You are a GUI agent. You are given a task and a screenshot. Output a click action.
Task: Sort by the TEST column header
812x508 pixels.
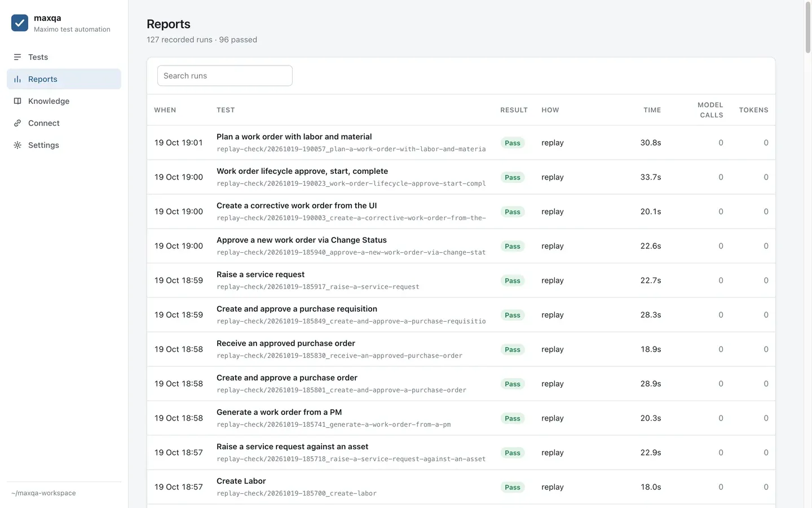[226, 110]
